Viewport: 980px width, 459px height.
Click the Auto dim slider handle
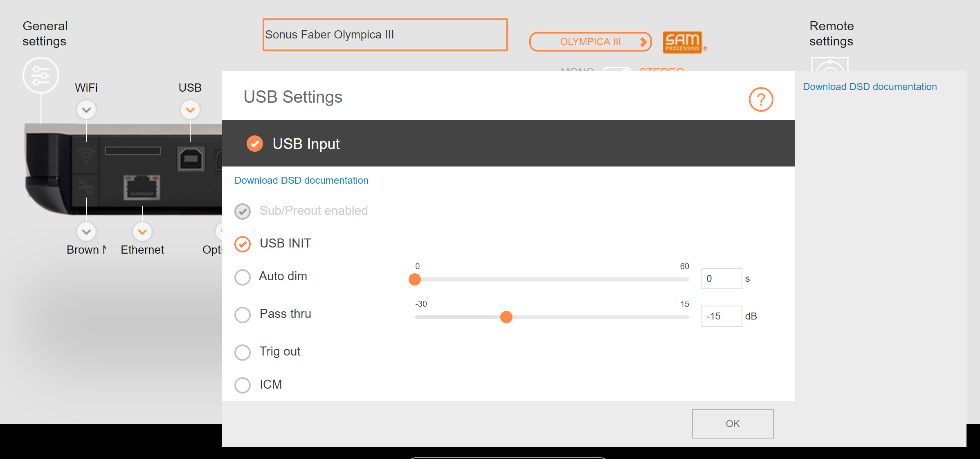[415, 279]
